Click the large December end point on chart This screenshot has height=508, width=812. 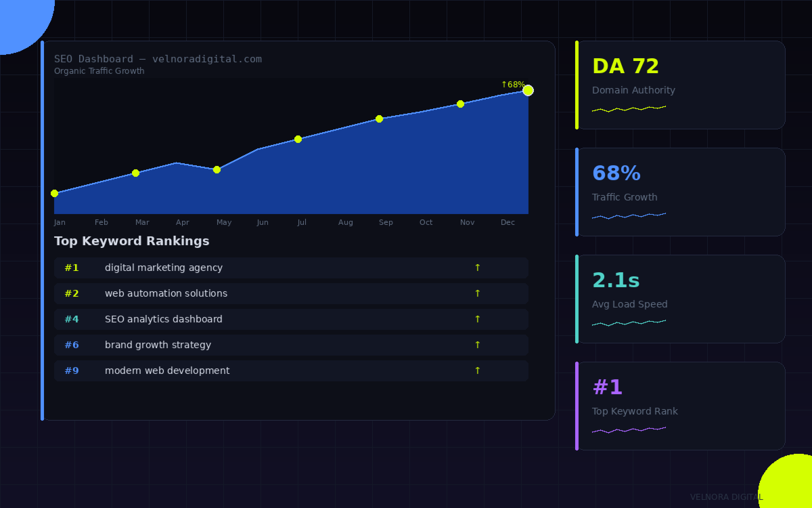[528, 90]
